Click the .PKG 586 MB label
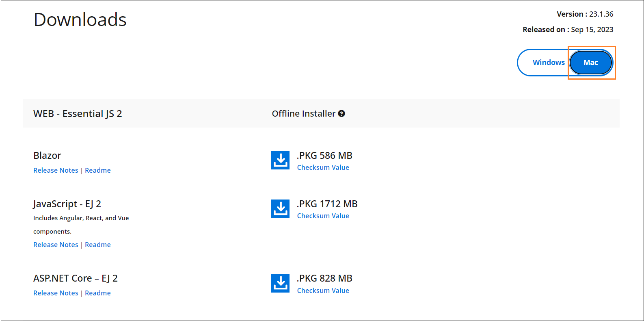 click(324, 156)
